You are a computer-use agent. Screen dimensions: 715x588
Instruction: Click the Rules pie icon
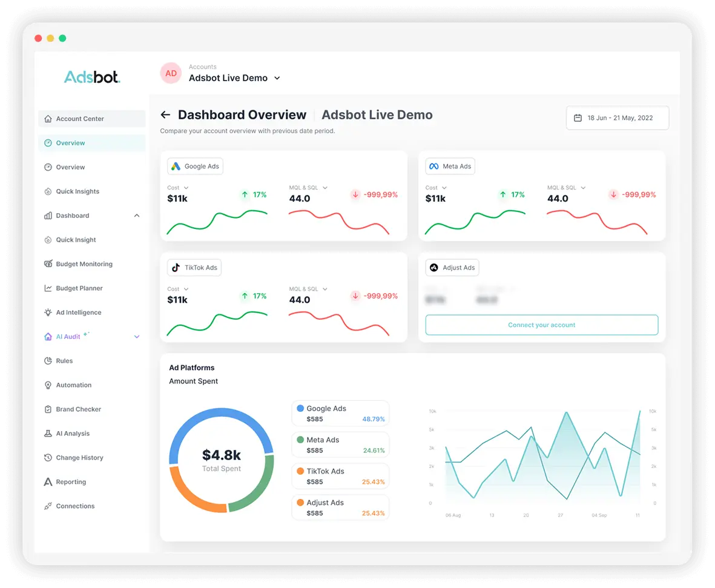48,361
